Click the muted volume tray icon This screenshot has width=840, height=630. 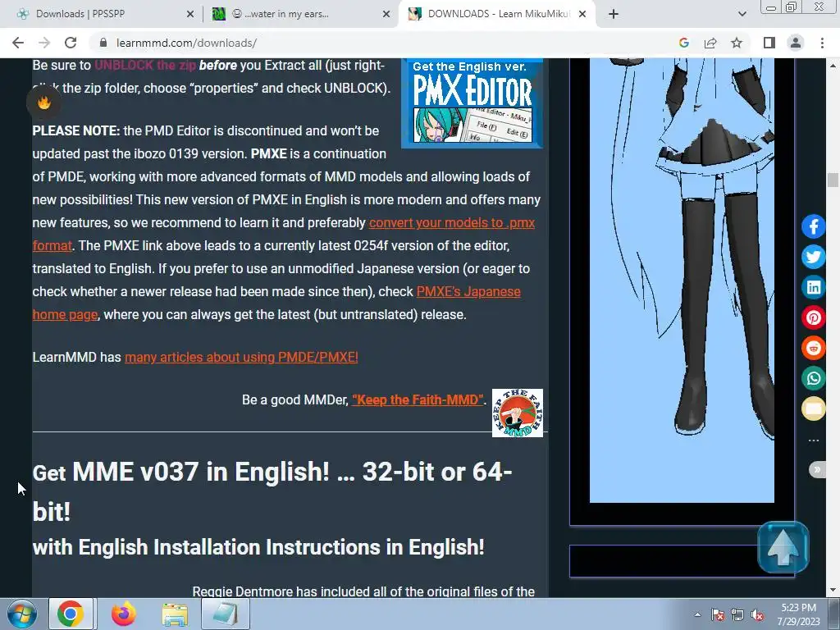coord(757,615)
